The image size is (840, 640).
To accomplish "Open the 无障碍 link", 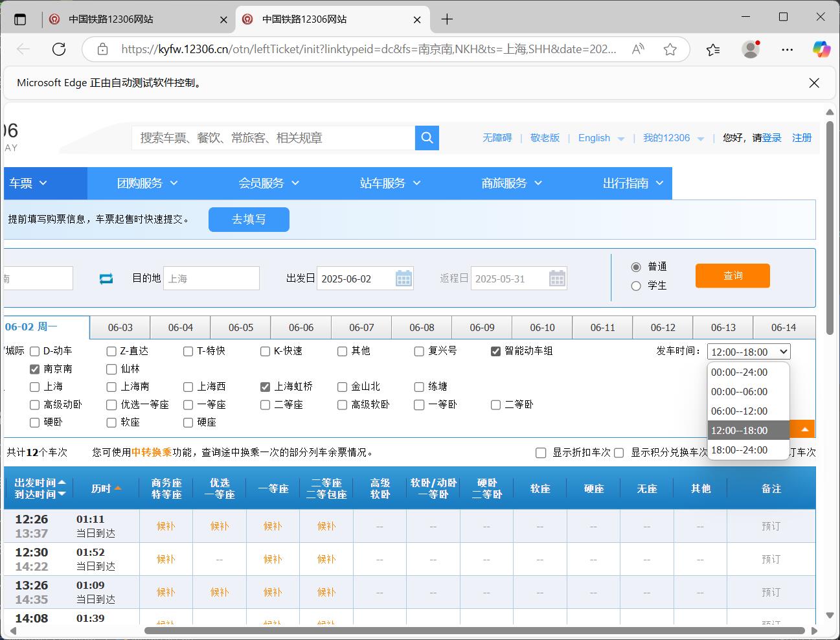I will point(497,138).
